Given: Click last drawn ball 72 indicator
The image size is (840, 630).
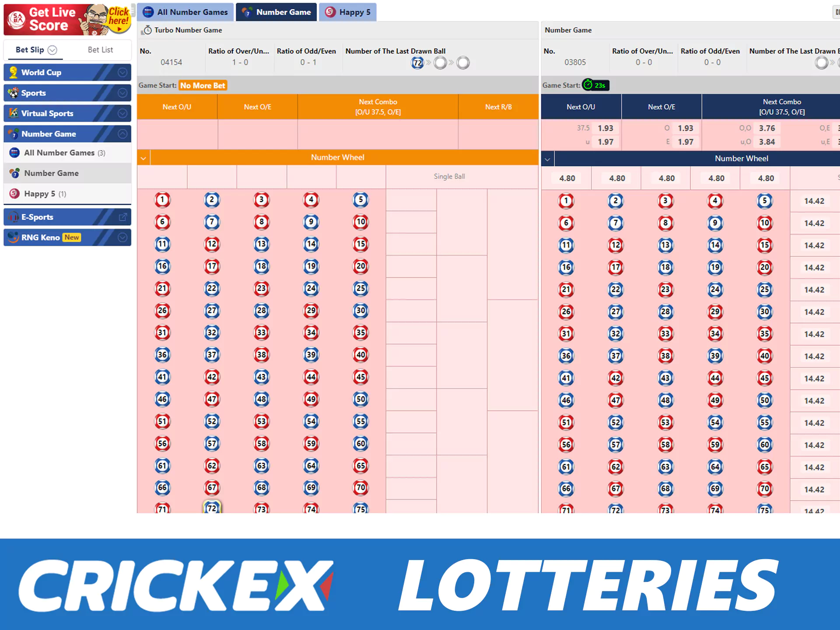Looking at the screenshot, I should pyautogui.click(x=418, y=63).
